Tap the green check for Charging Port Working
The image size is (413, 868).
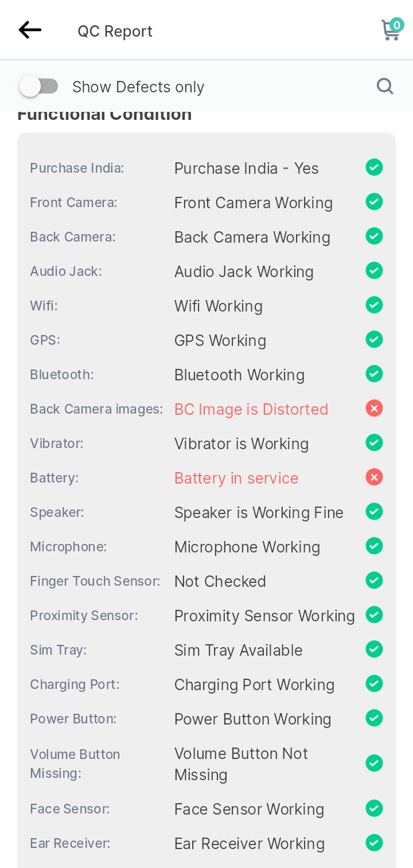pyautogui.click(x=374, y=684)
